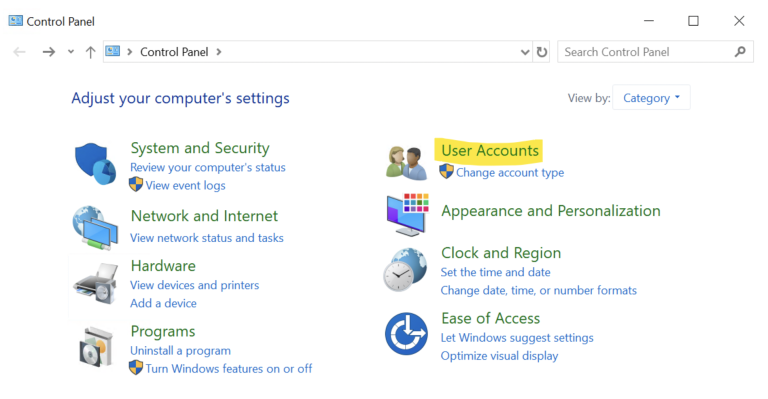The height and width of the screenshot is (399, 768).
Task: Open Appearance and Personalization category
Action: 551,211
